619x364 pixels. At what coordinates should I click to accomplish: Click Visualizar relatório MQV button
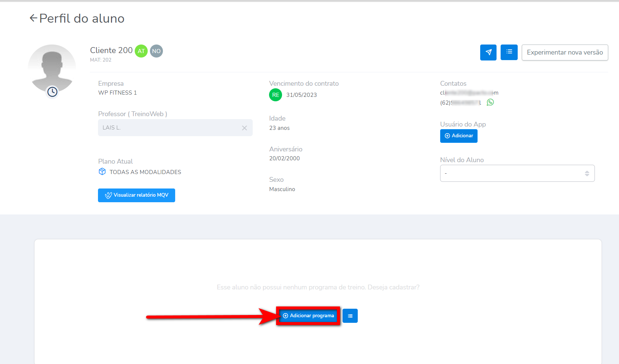click(136, 195)
